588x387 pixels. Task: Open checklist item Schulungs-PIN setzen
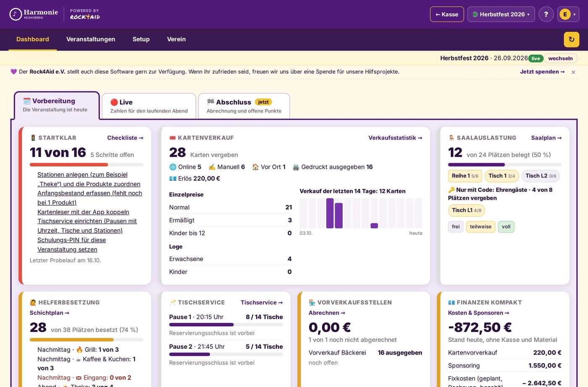(71, 245)
